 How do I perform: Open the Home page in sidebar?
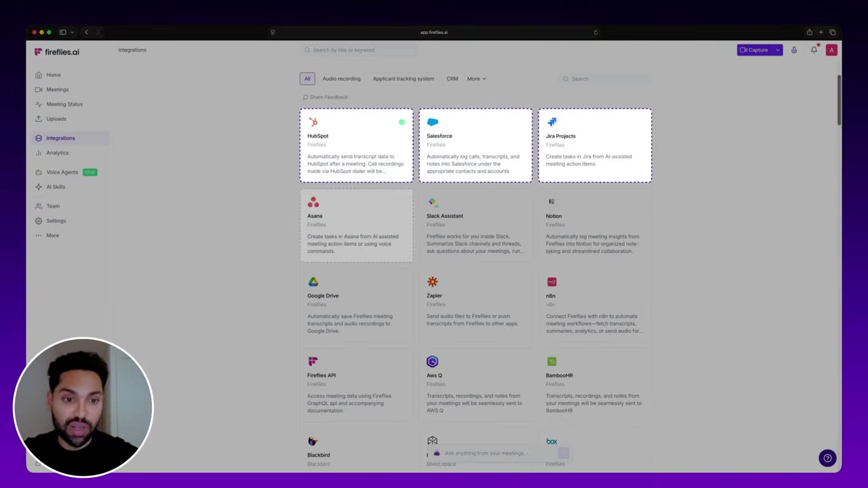click(53, 75)
